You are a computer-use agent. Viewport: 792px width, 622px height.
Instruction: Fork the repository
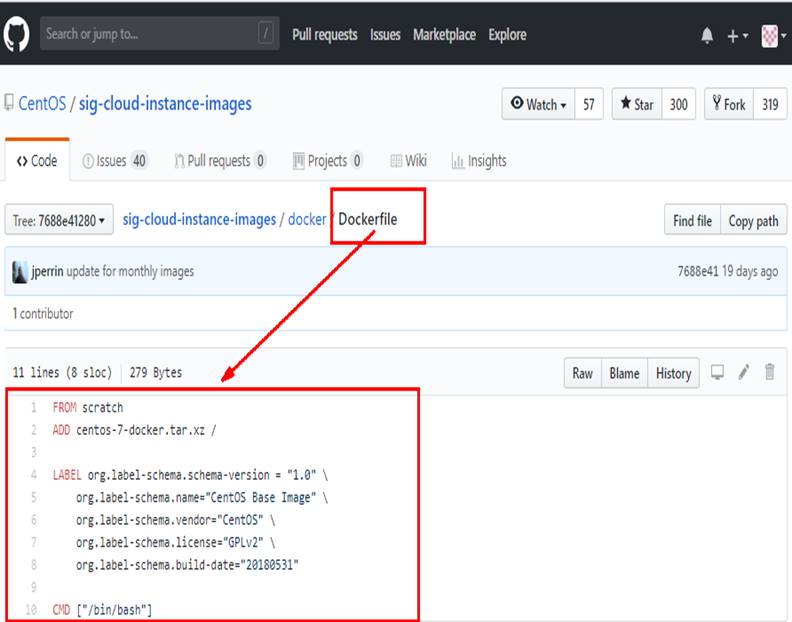tap(729, 104)
